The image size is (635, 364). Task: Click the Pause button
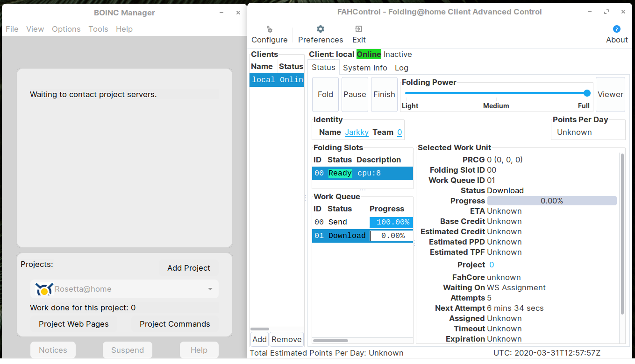pos(355,94)
